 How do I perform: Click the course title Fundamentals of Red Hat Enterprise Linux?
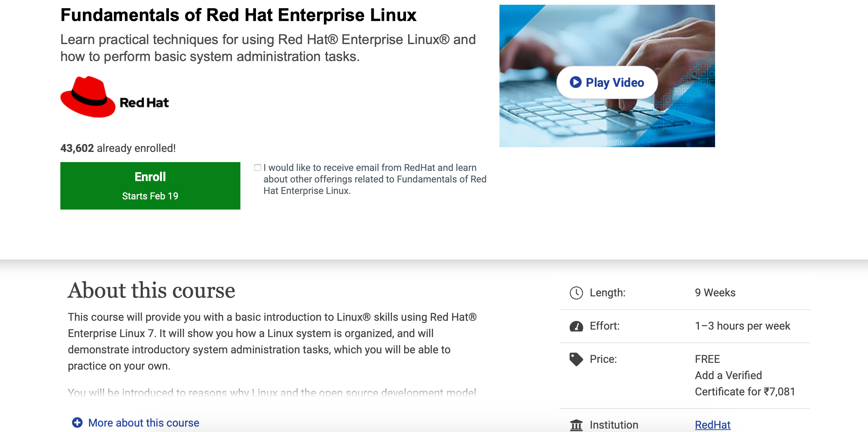pos(238,15)
